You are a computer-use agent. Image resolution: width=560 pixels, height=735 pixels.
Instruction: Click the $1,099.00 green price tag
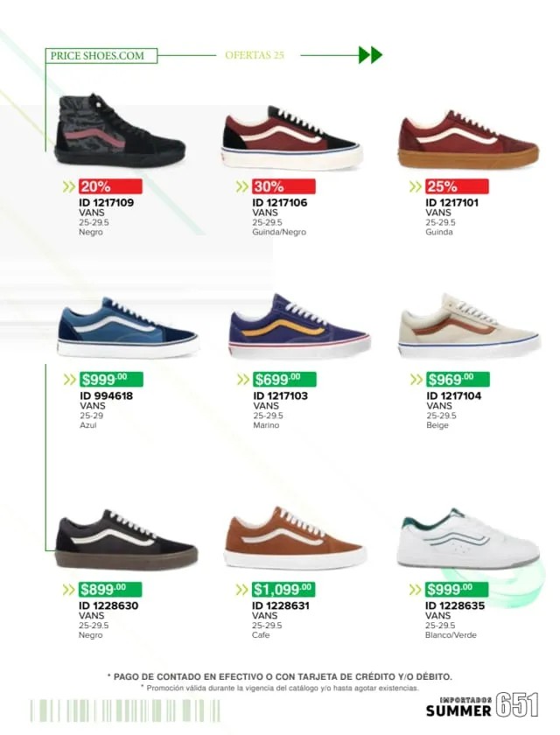283,589
